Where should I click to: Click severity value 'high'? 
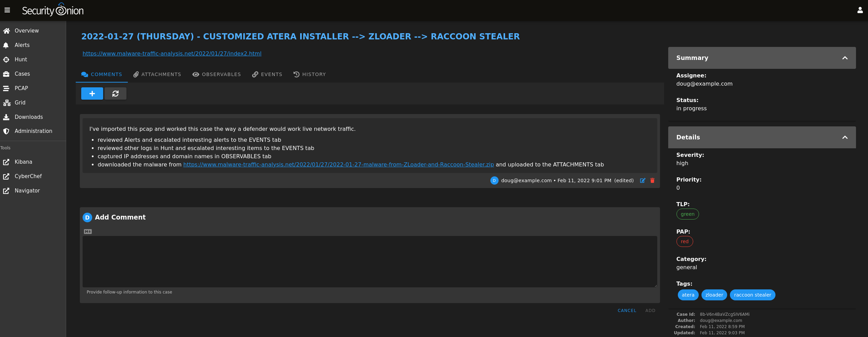[x=682, y=163]
